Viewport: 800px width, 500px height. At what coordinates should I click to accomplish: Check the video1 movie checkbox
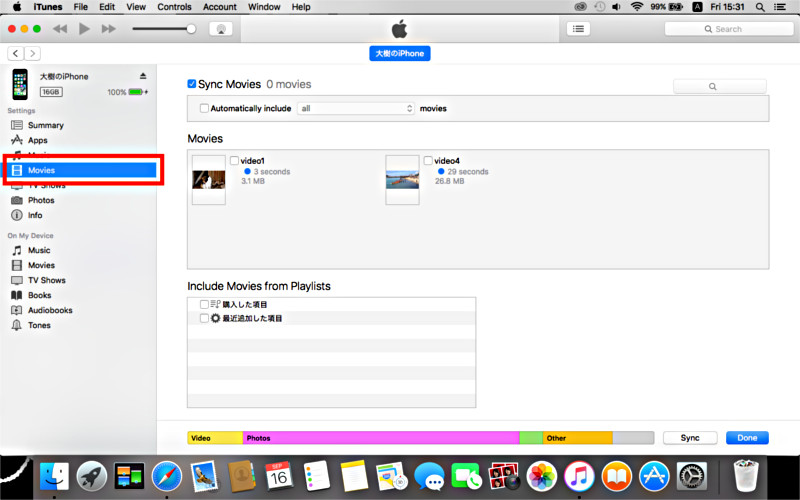[234, 160]
